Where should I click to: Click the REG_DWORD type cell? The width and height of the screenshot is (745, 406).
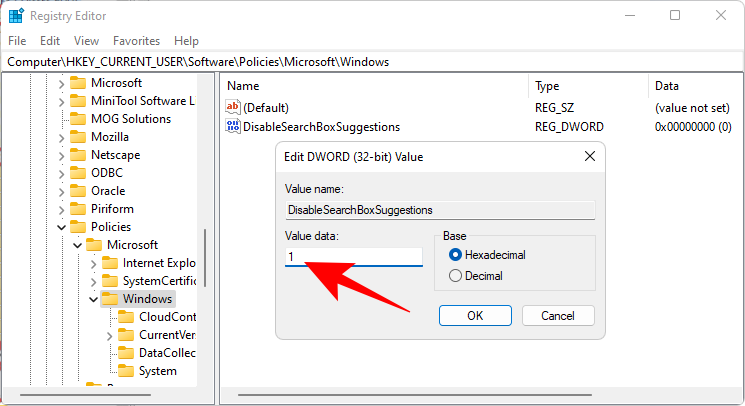tap(569, 127)
